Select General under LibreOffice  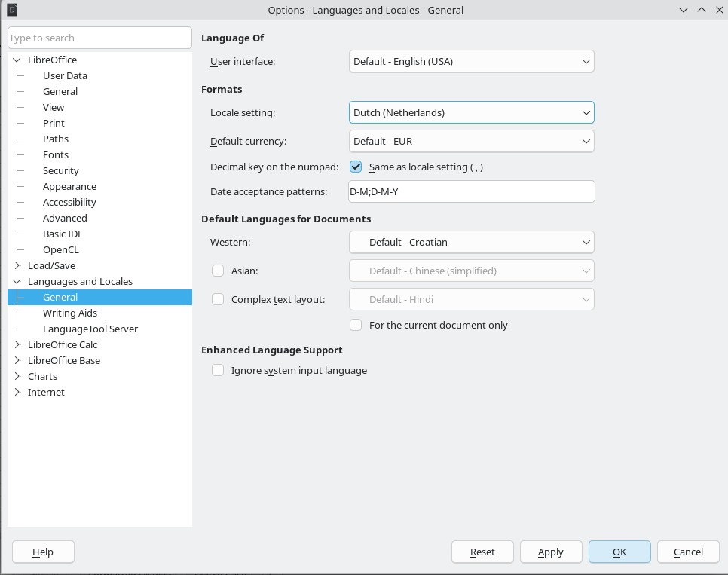tap(60, 91)
